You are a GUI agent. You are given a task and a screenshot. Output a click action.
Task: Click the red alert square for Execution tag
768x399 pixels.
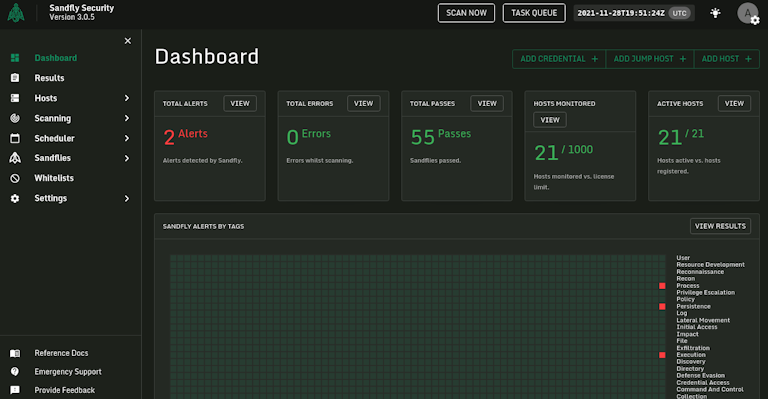click(x=662, y=355)
